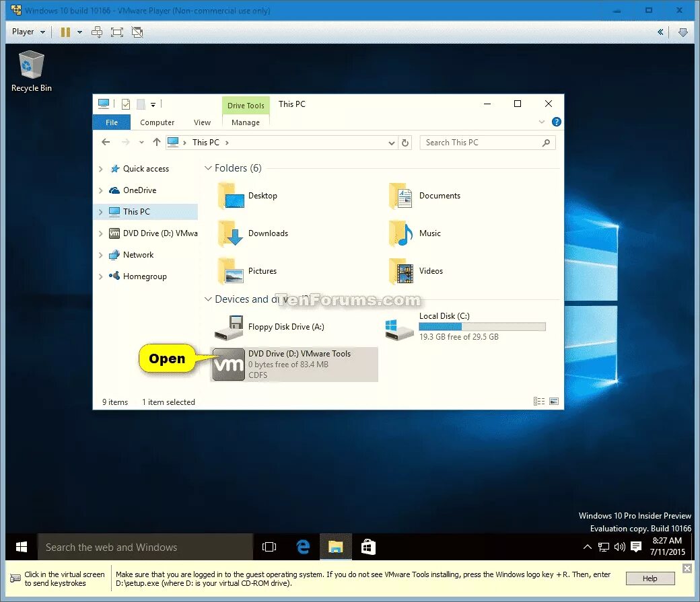The height and width of the screenshot is (602, 700).
Task: Click the Back navigation arrow
Action: coord(106,142)
